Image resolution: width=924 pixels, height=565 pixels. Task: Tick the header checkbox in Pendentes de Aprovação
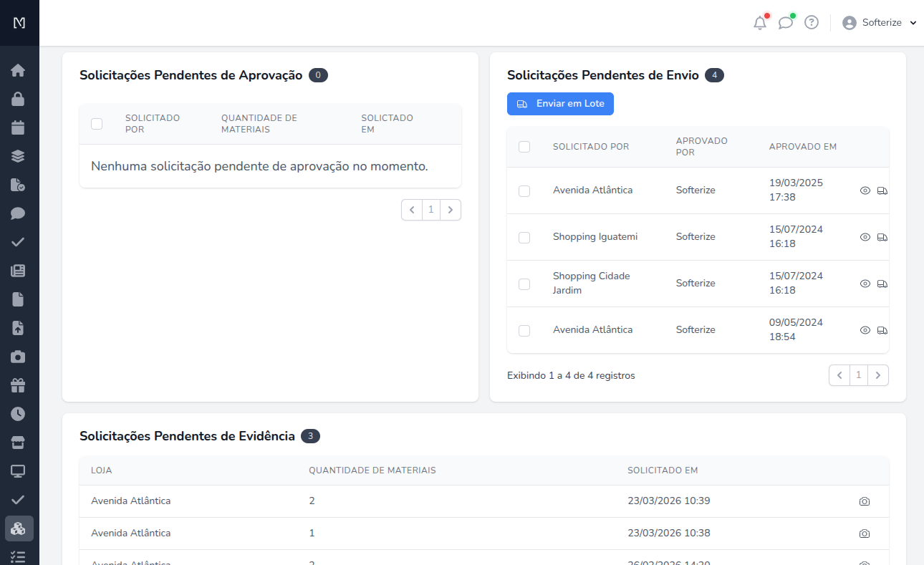point(97,123)
